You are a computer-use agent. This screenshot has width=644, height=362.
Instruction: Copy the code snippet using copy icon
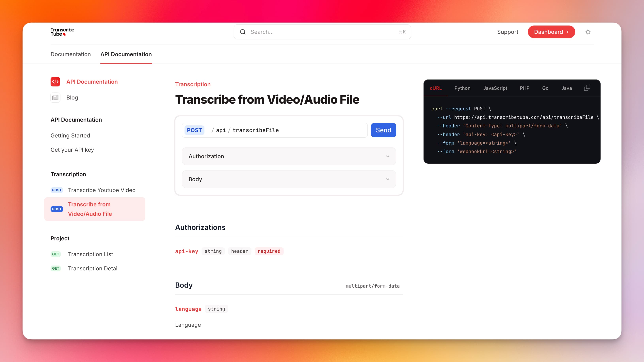[587, 88]
